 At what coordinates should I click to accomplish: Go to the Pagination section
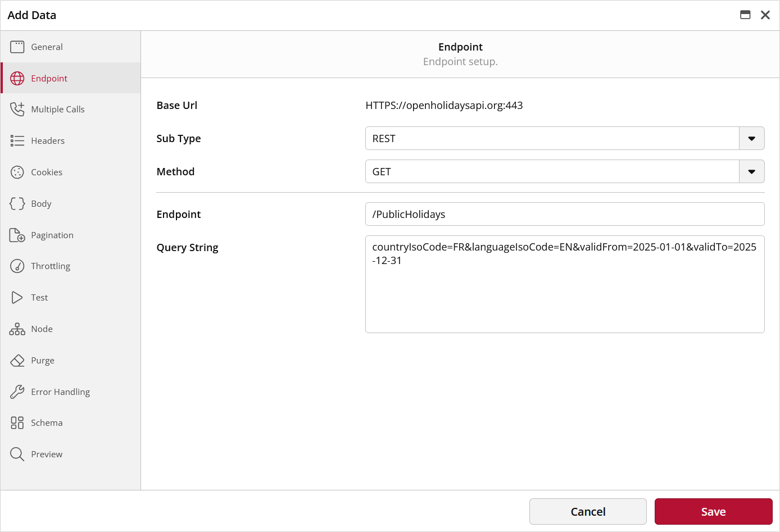coord(71,235)
